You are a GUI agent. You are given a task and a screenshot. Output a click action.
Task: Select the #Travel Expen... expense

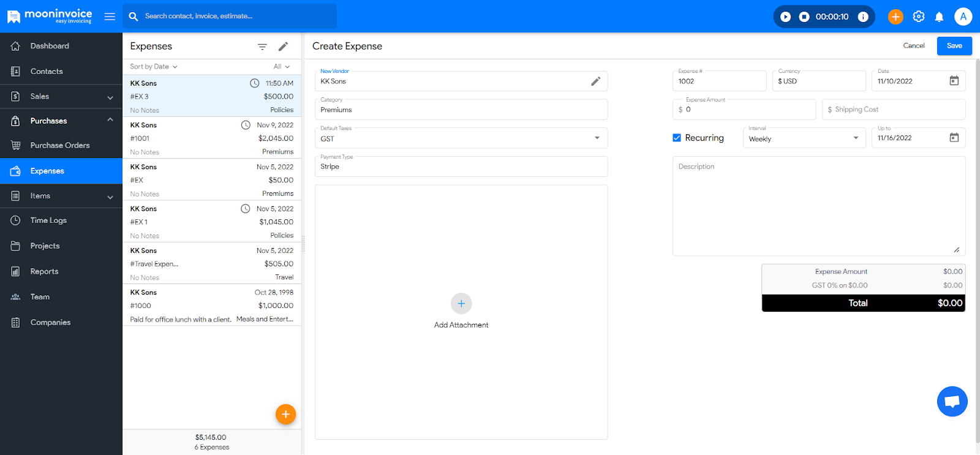(212, 263)
